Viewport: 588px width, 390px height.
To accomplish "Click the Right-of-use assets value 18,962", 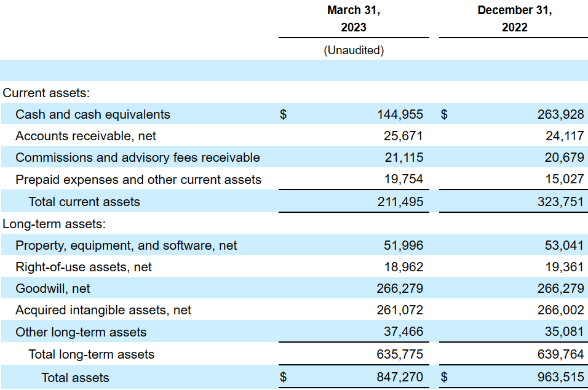I will click(x=403, y=267).
